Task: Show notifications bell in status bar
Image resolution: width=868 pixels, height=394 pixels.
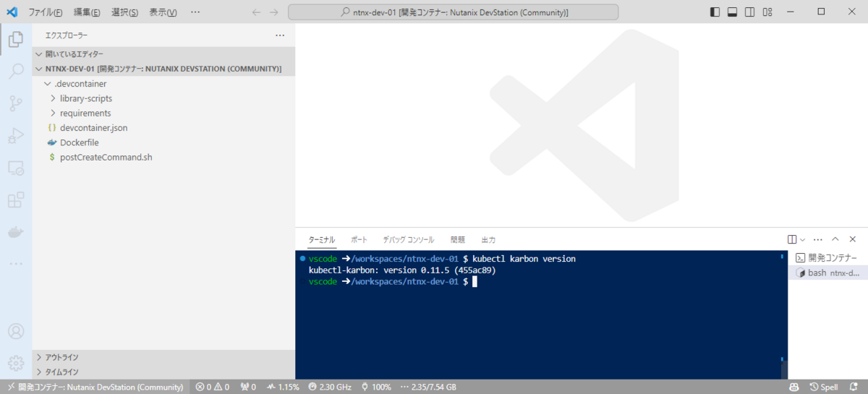Action: point(855,387)
